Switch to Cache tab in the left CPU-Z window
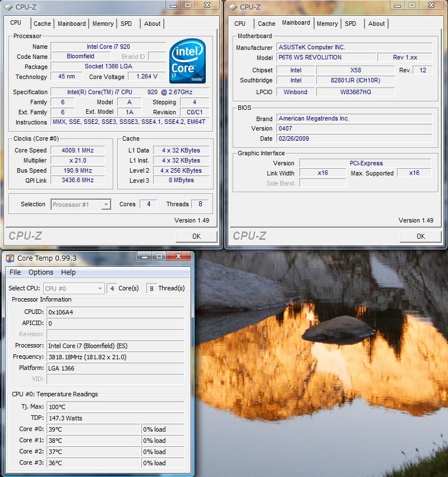 [x=42, y=24]
